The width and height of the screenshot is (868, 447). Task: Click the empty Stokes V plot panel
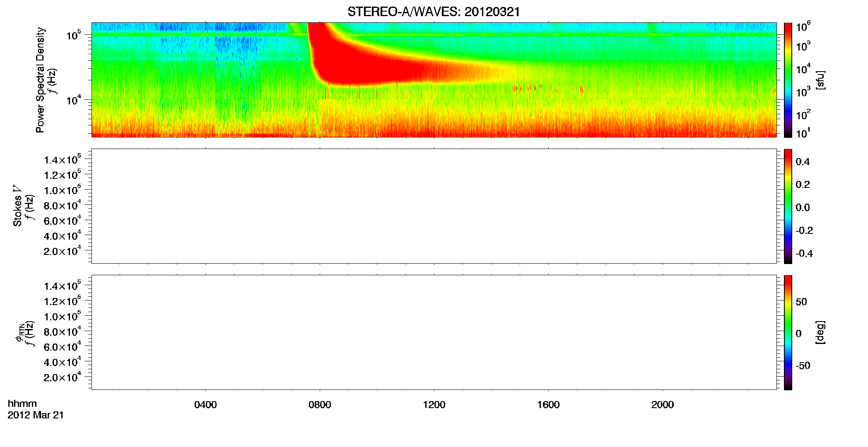point(434,206)
